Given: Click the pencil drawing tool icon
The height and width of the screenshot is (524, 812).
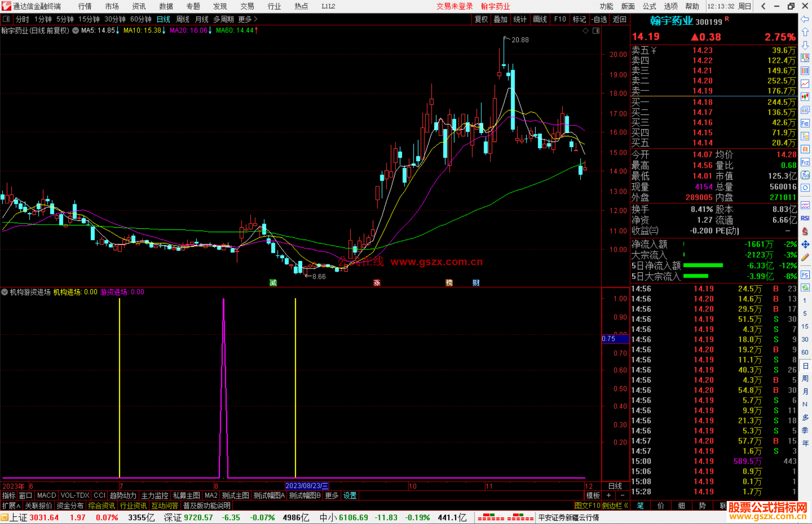Looking at the screenshot, I should (805, 257).
